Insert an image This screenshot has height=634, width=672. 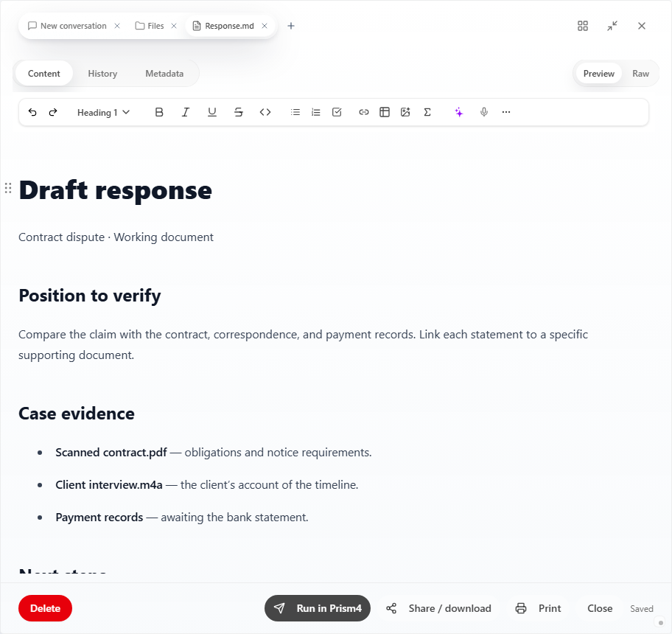tap(405, 112)
